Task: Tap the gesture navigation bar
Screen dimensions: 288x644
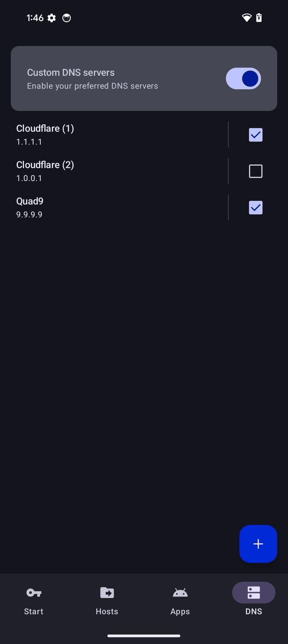Action: tap(144, 636)
